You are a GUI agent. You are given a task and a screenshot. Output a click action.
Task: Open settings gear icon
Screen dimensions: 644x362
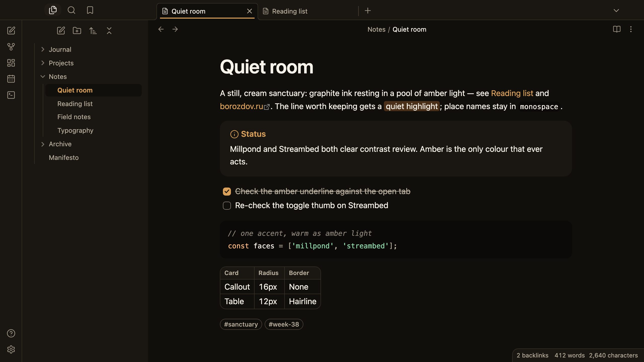pos(11,349)
